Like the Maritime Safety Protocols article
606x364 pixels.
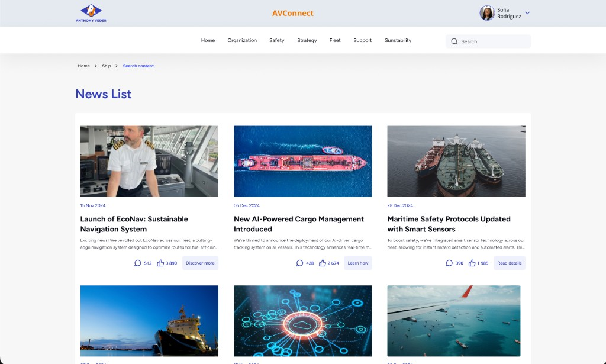[x=472, y=263]
